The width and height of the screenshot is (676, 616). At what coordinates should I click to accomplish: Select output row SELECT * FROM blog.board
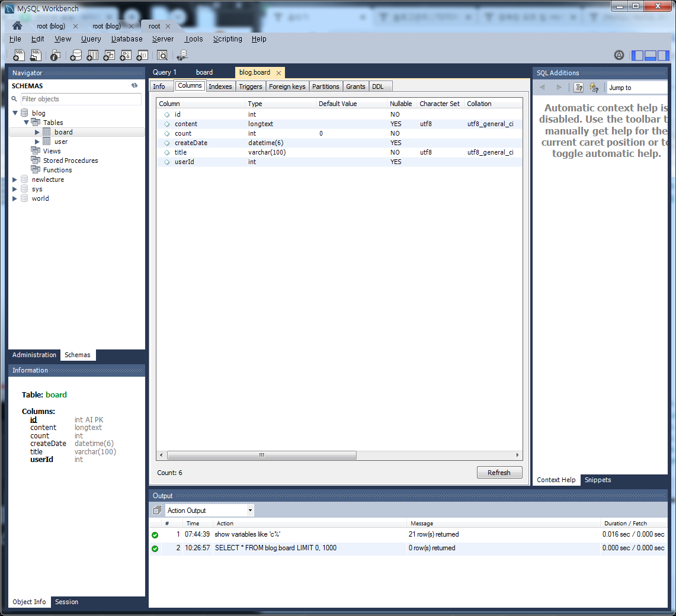tap(408, 548)
